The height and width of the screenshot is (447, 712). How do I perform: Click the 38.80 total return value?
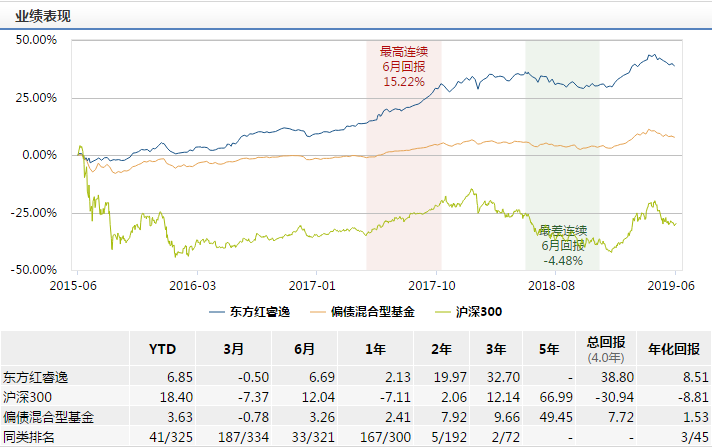617,377
